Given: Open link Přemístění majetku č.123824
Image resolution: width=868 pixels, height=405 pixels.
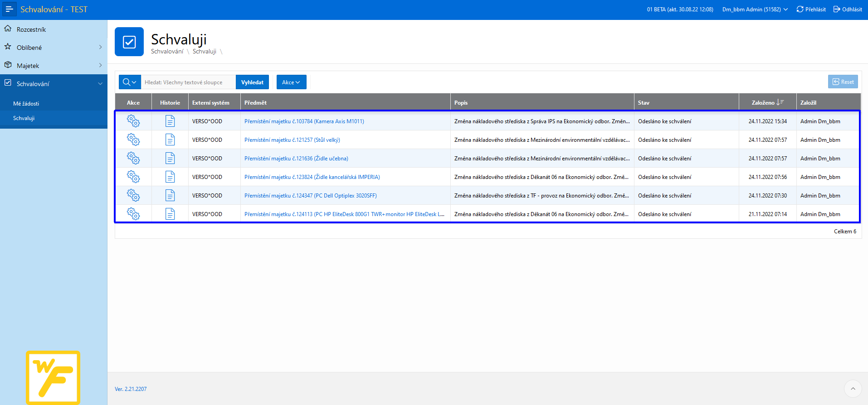Looking at the screenshot, I should tap(312, 177).
